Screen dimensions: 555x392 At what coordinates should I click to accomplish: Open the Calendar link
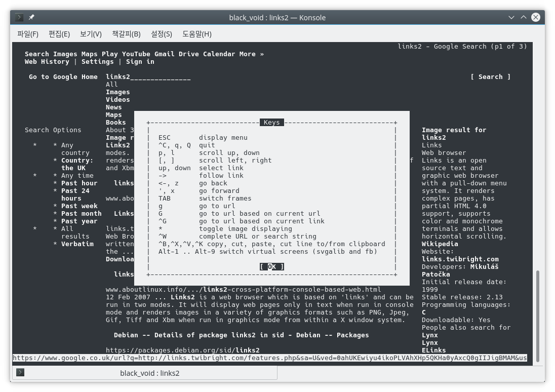point(219,54)
